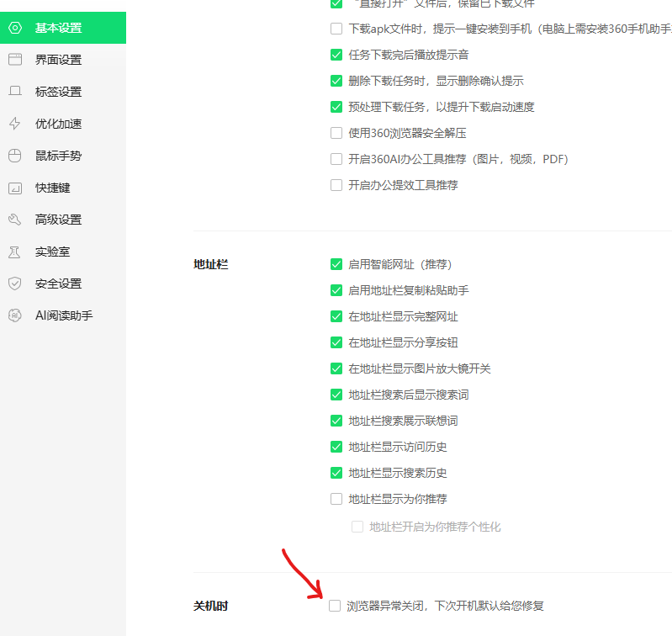Screen dimensions: 672x636
Task: Click the lightning bolt icon for 优化加速
Action: click(x=14, y=124)
